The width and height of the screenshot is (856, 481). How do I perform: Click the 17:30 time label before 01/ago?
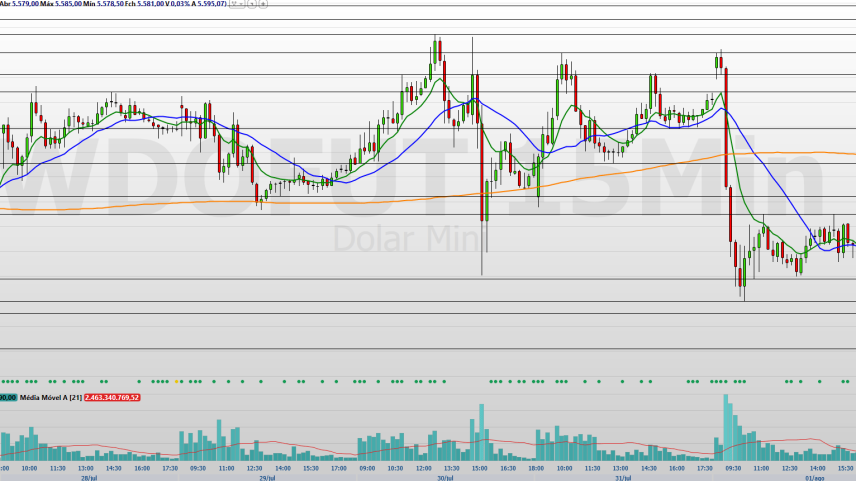(705, 468)
